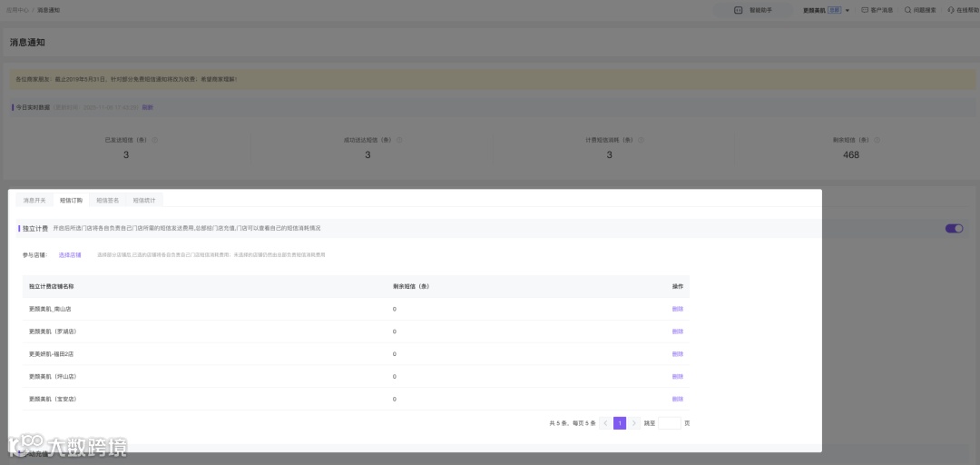This screenshot has height=465, width=980.
Task: Click help icon beside 计费短信消耗
Action: [642, 140]
